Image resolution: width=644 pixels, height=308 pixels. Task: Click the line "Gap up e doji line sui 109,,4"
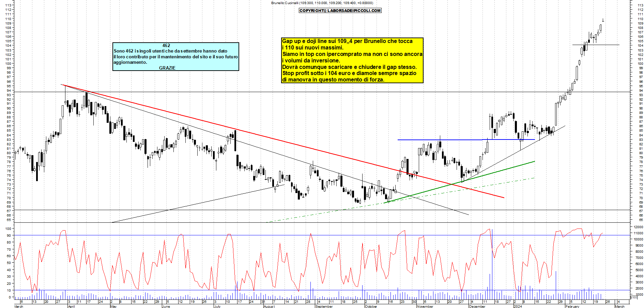point(347,41)
